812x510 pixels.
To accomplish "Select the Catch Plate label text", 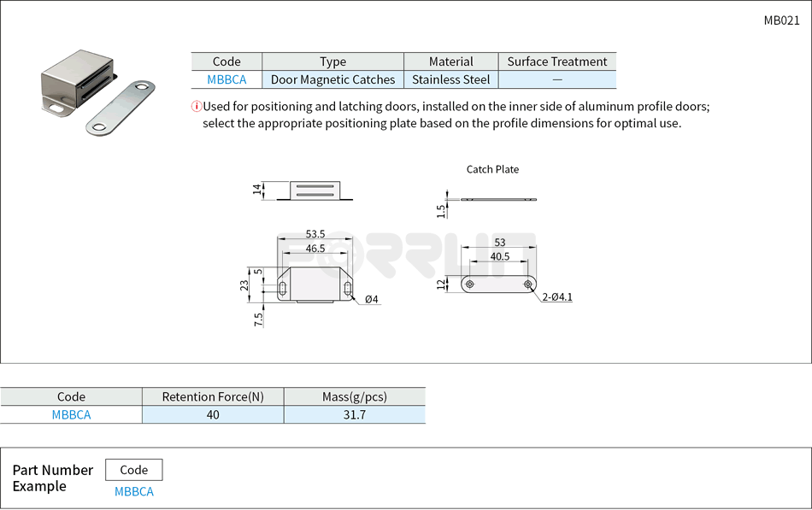I will click(x=492, y=169).
